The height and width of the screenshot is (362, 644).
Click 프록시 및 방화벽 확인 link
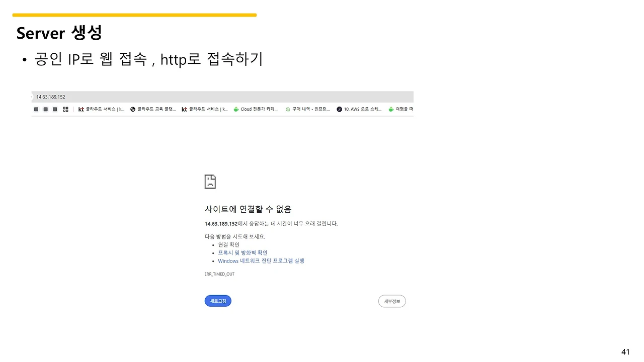pos(243,253)
